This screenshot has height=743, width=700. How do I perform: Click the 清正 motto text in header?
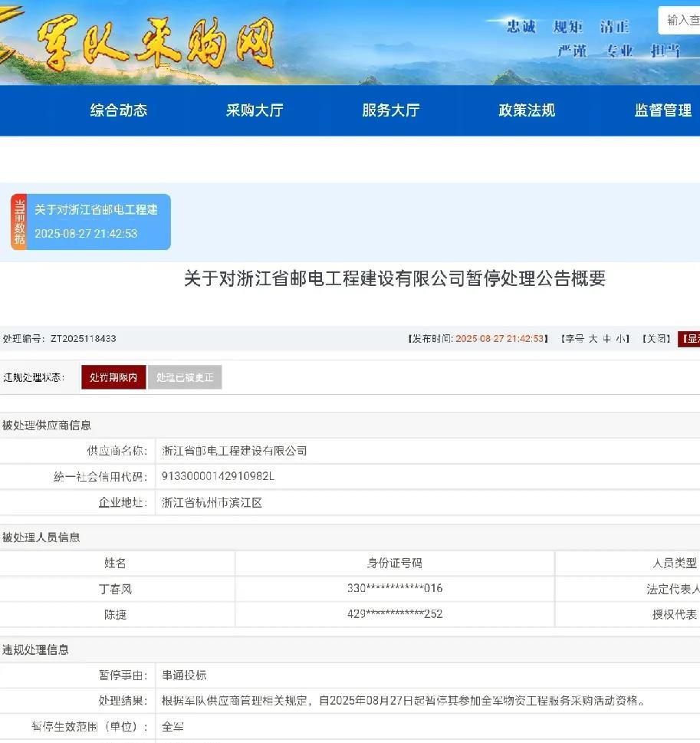(x=614, y=27)
